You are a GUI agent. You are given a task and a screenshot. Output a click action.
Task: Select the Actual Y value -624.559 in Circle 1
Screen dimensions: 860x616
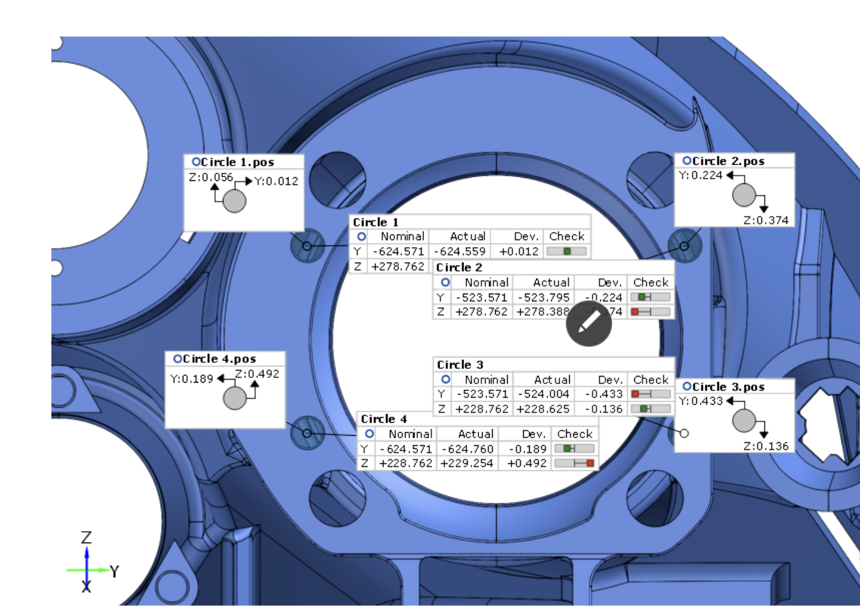click(460, 251)
